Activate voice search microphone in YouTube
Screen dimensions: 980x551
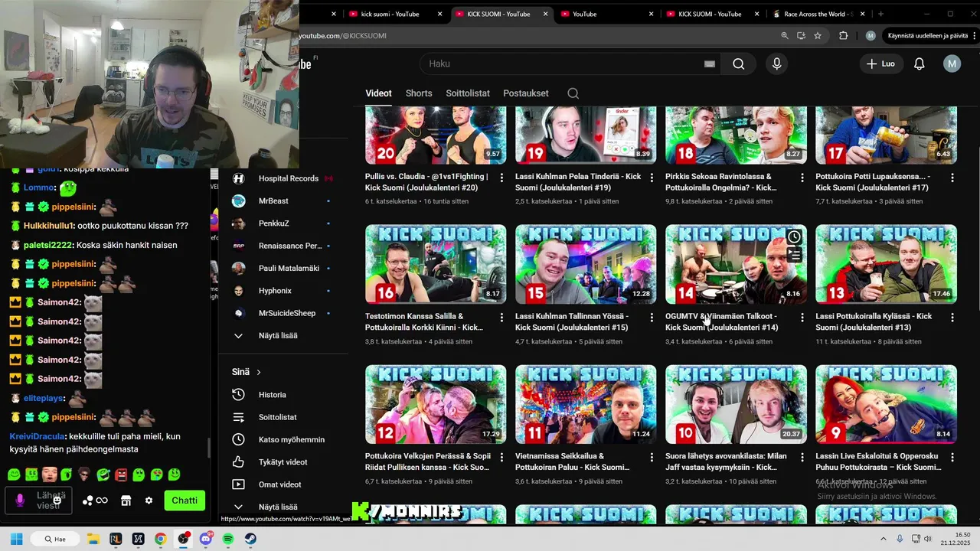[776, 64]
